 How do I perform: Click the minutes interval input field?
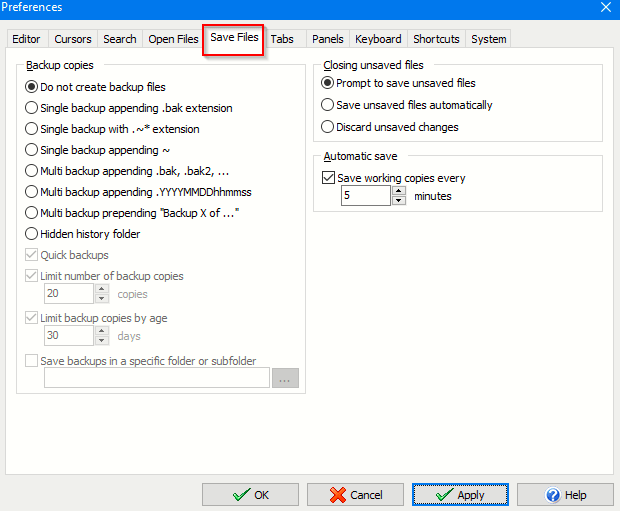(366, 196)
